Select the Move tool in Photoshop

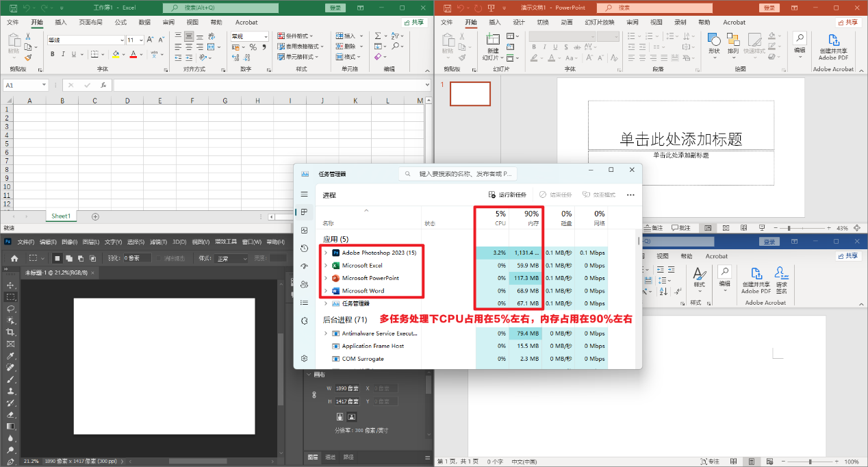pos(10,285)
